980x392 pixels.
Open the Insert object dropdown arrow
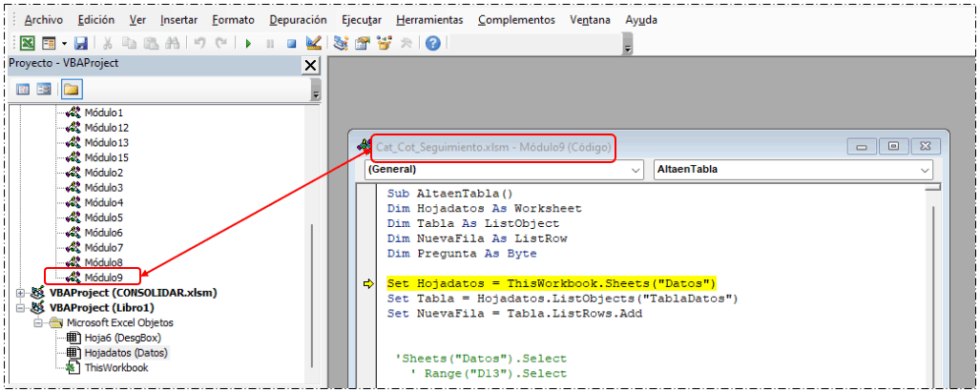point(64,43)
